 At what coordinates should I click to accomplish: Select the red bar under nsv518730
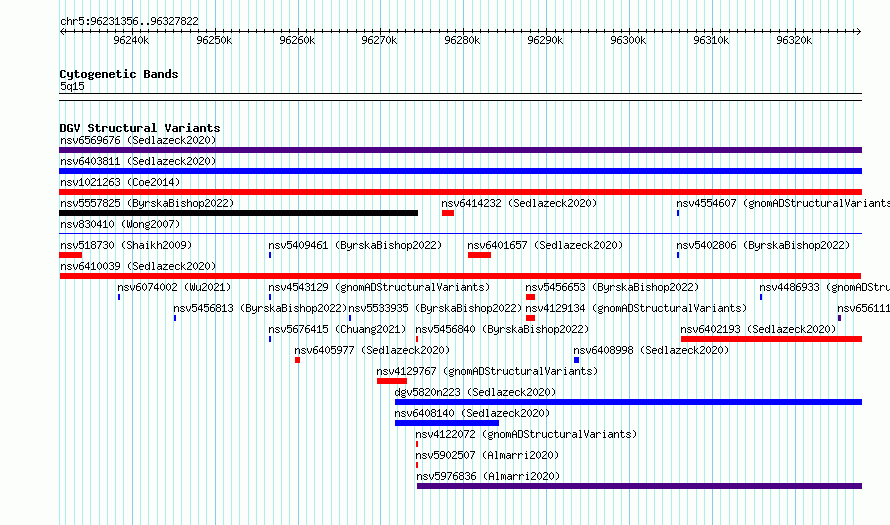(x=70, y=255)
